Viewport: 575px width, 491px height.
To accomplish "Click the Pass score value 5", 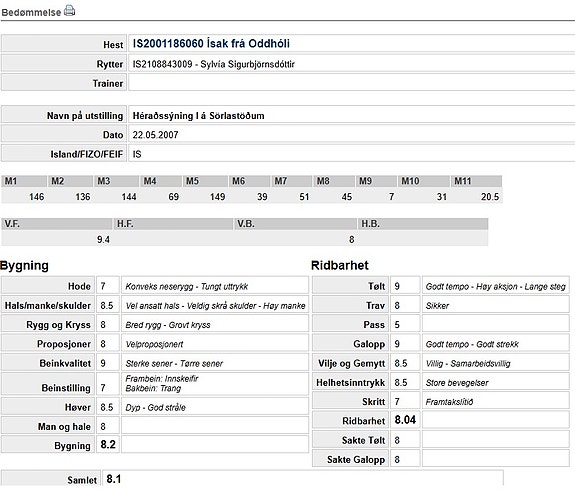I will coord(397,325).
